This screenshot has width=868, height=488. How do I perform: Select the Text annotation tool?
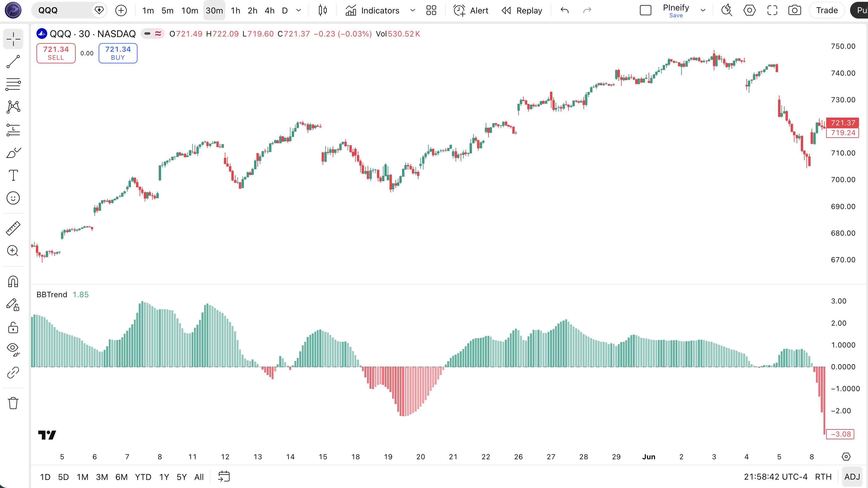pyautogui.click(x=13, y=175)
